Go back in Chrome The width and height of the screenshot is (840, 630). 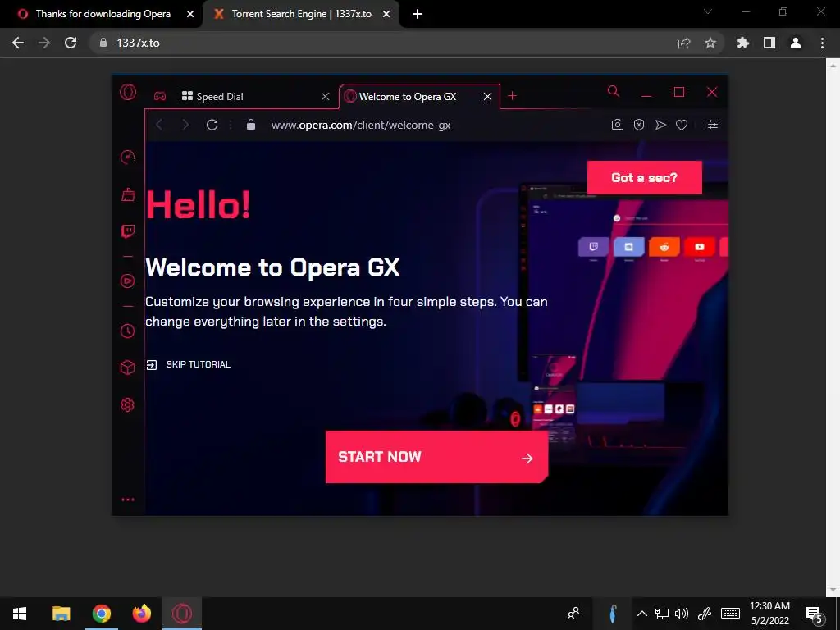pyautogui.click(x=18, y=43)
